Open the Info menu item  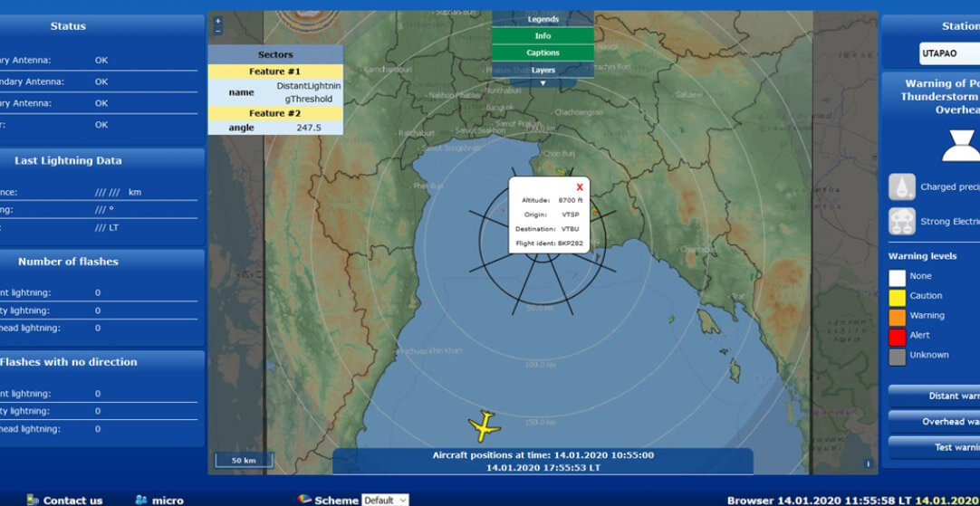543,36
